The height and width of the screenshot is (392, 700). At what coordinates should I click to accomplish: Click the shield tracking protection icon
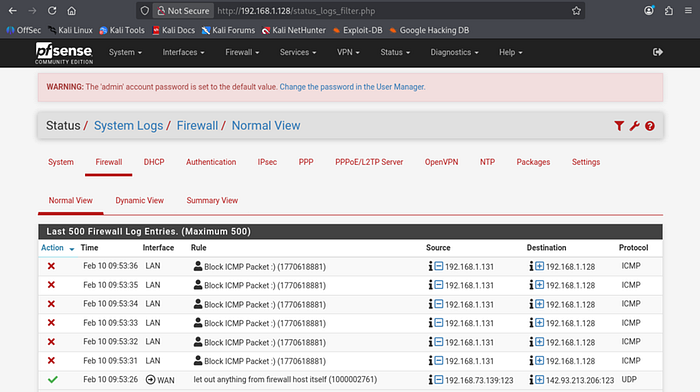click(145, 11)
